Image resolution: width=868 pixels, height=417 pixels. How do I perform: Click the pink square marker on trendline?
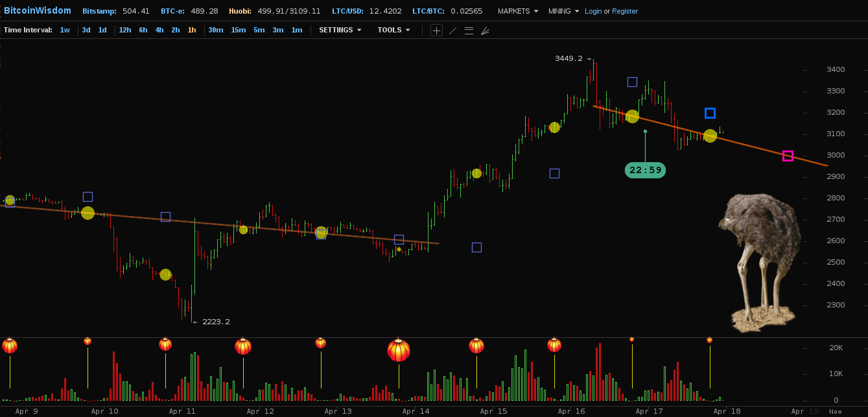point(788,156)
